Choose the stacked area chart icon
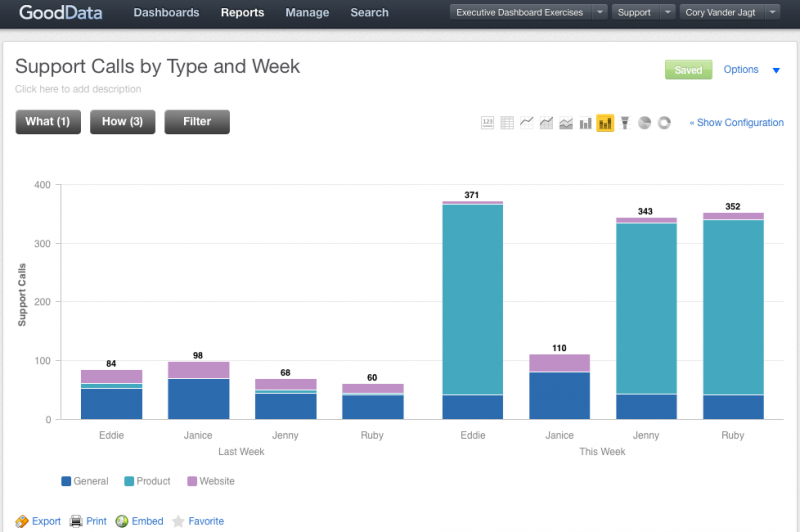 566,123
